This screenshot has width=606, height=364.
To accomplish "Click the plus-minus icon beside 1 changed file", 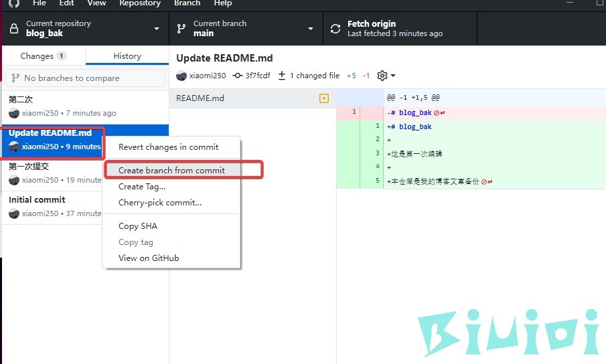I will click(x=282, y=76).
